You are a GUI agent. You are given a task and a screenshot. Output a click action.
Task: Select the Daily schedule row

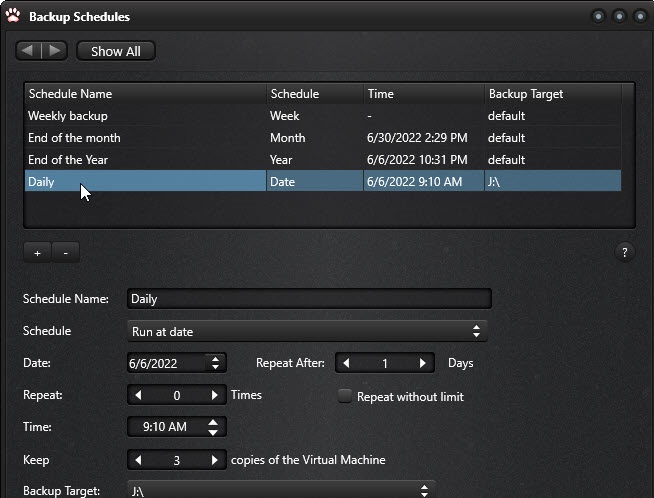tap(323, 181)
